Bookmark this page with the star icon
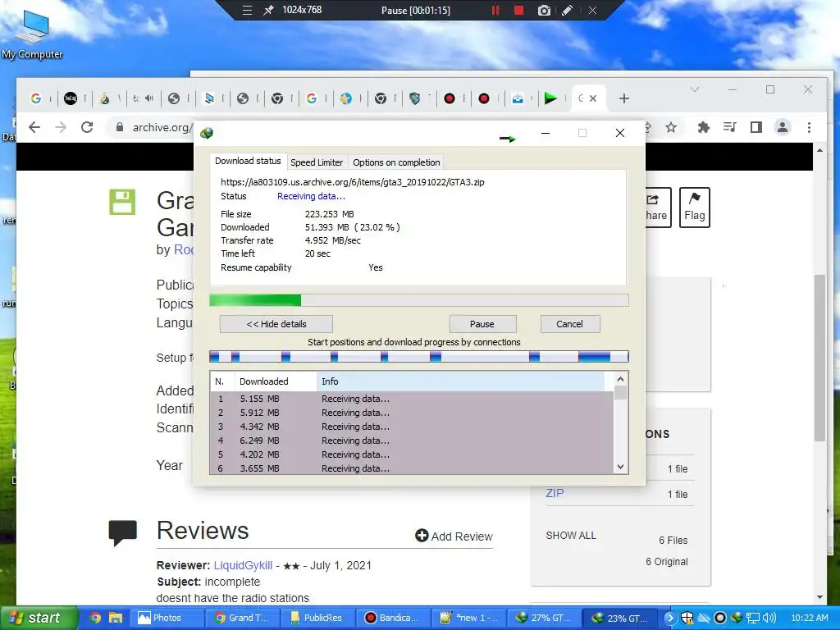 pos(671,127)
